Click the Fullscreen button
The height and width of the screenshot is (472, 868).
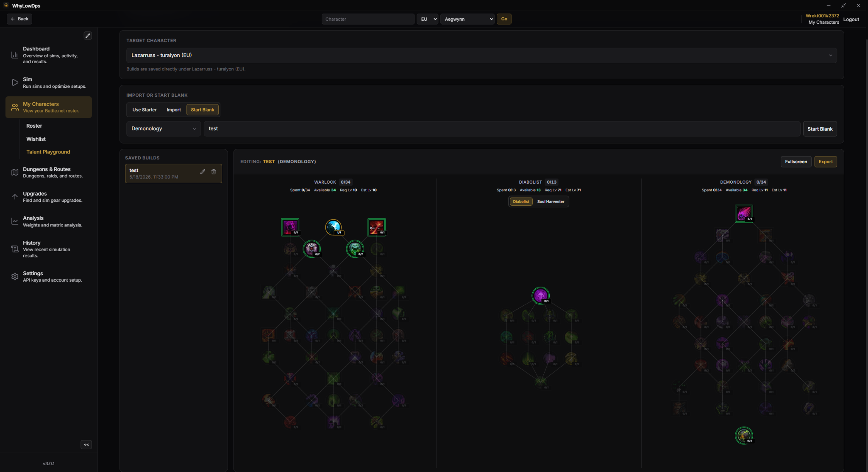click(x=796, y=162)
